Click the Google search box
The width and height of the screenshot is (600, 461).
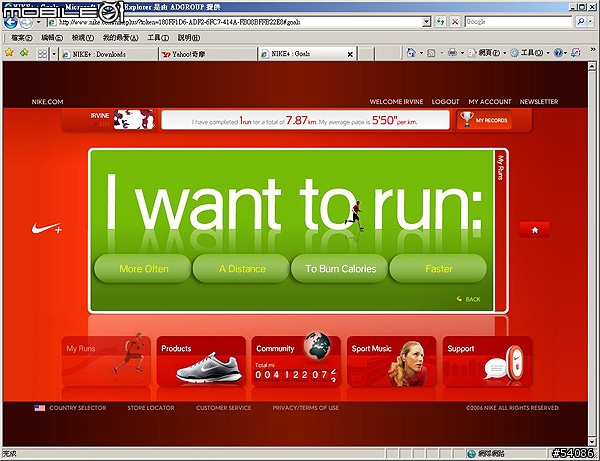tap(518, 22)
